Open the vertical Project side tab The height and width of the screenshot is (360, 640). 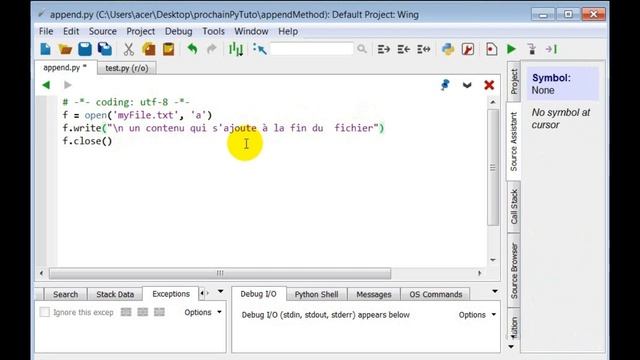click(x=514, y=81)
